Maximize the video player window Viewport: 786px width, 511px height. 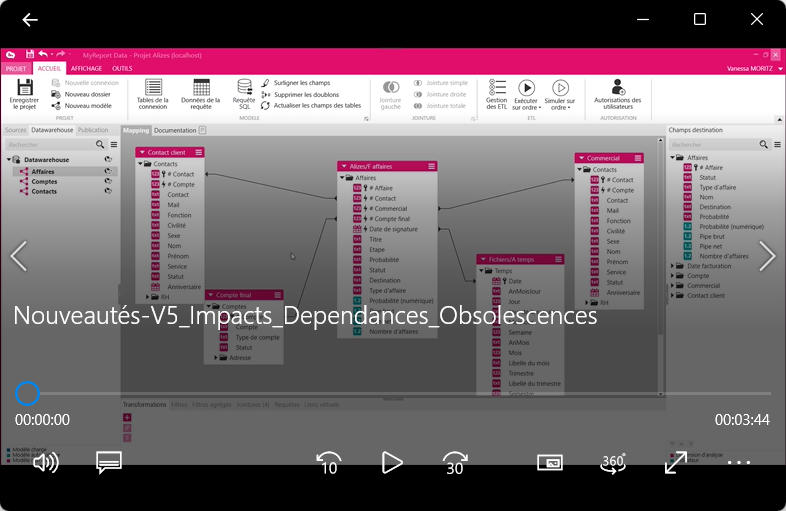700,20
